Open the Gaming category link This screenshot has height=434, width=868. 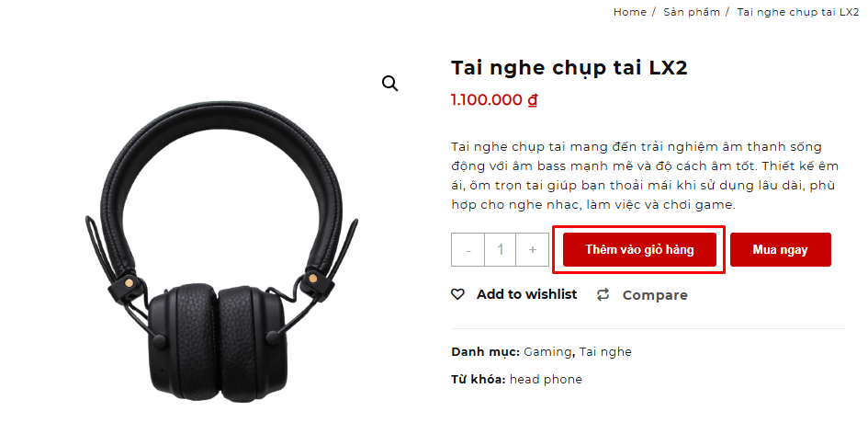pyautogui.click(x=547, y=352)
